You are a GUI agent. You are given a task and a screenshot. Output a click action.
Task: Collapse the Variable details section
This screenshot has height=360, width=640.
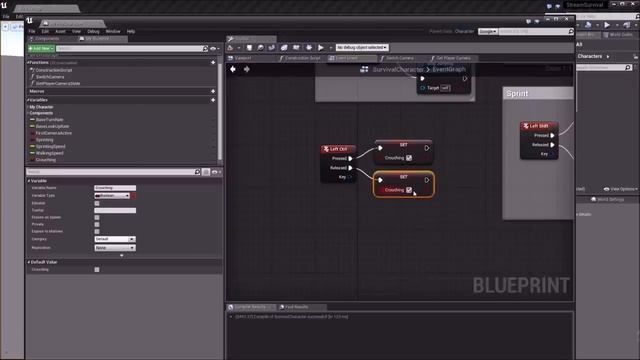pyautogui.click(x=29, y=181)
